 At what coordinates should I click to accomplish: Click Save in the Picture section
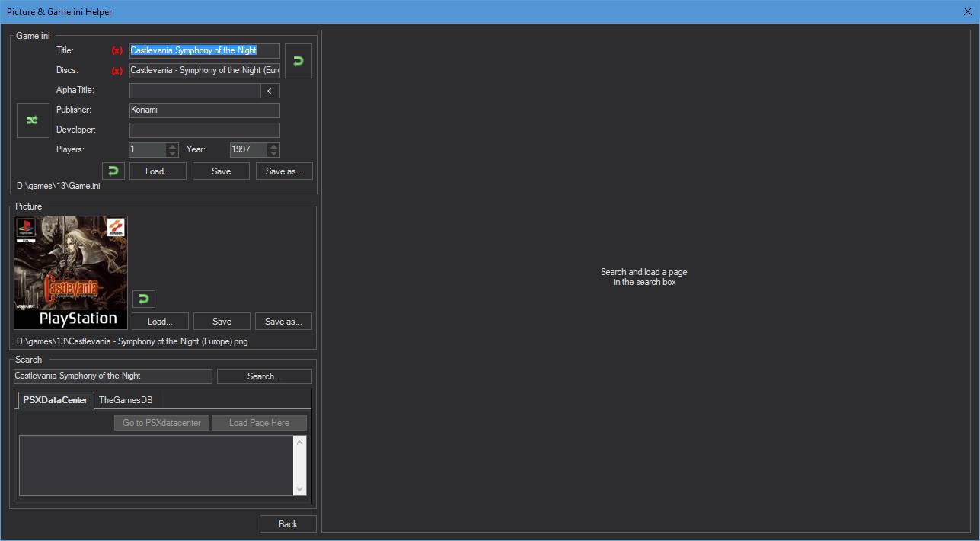[x=222, y=322]
